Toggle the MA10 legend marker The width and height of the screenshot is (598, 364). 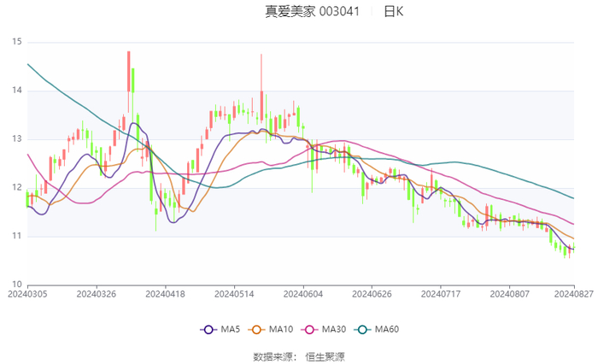click(256, 330)
